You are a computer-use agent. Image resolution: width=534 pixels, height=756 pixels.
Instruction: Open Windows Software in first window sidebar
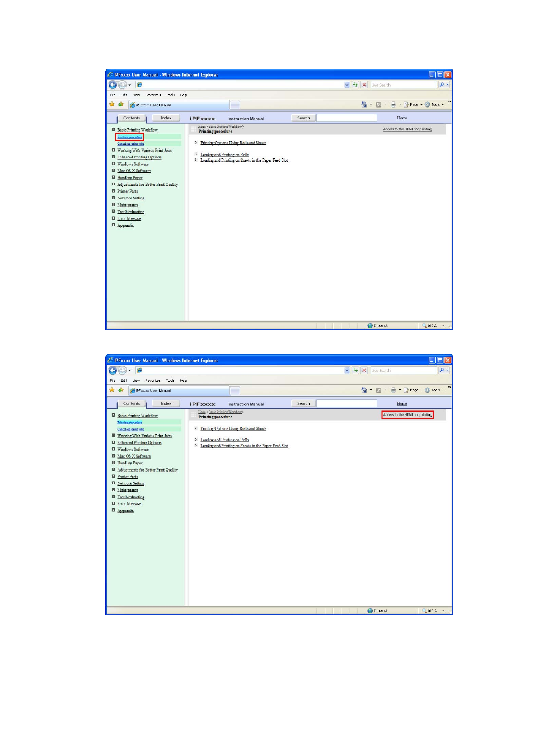pyautogui.click(x=133, y=164)
